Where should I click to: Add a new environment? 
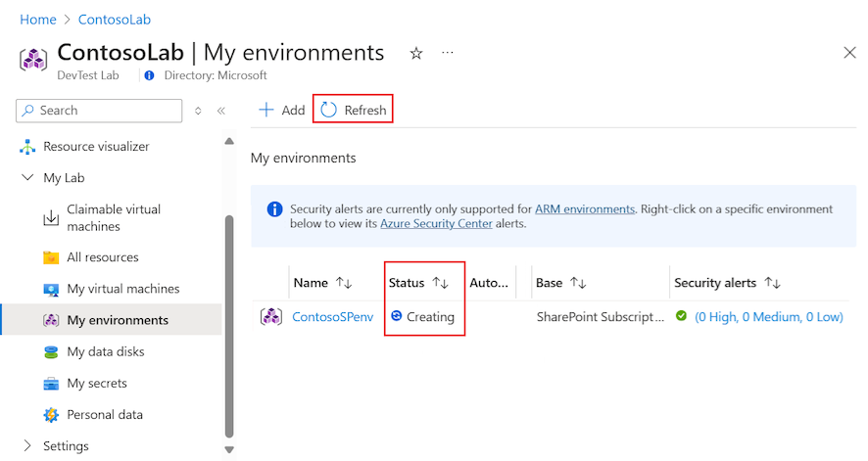[x=282, y=110]
